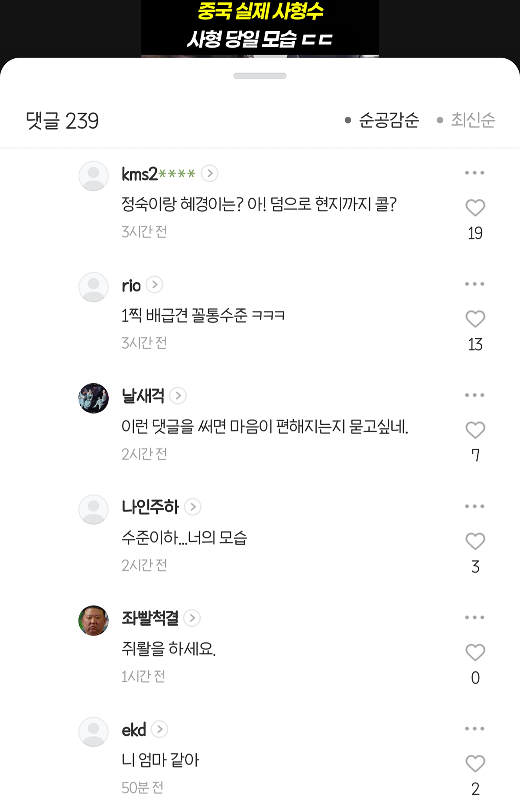Heart the 나인주하 comment
This screenshot has height=812, width=520.
pyautogui.click(x=475, y=541)
